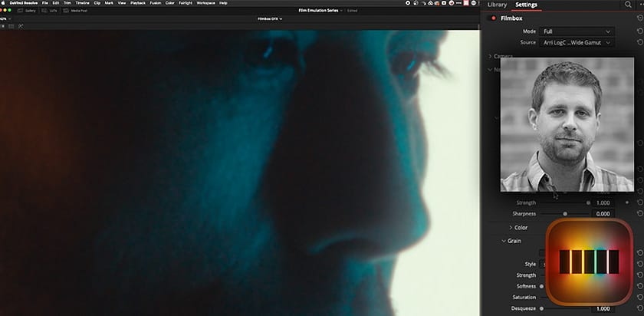Open the Film Emulation Series project dropdown
This screenshot has width=644, height=316.
(x=320, y=10)
